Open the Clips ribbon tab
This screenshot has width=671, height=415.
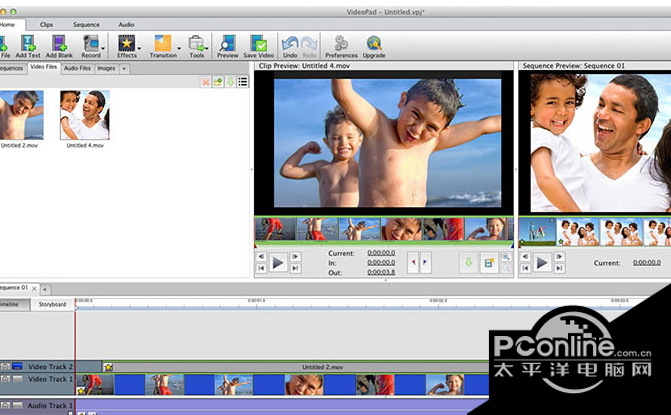46,25
